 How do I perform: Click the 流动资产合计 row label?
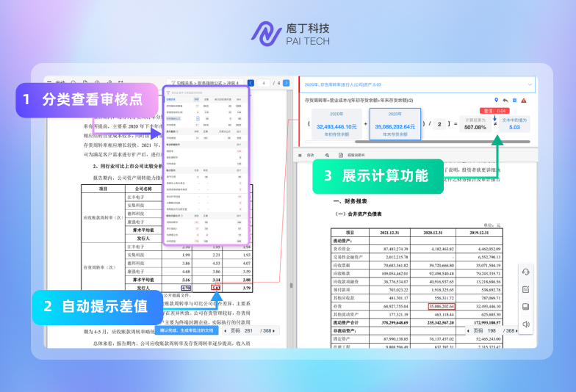click(345, 323)
